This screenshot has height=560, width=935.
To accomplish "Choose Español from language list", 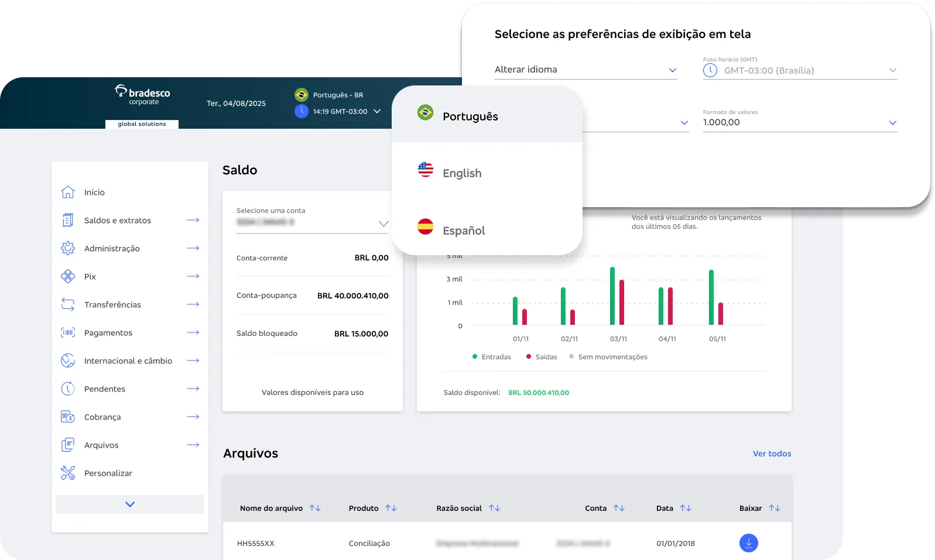I will click(464, 231).
